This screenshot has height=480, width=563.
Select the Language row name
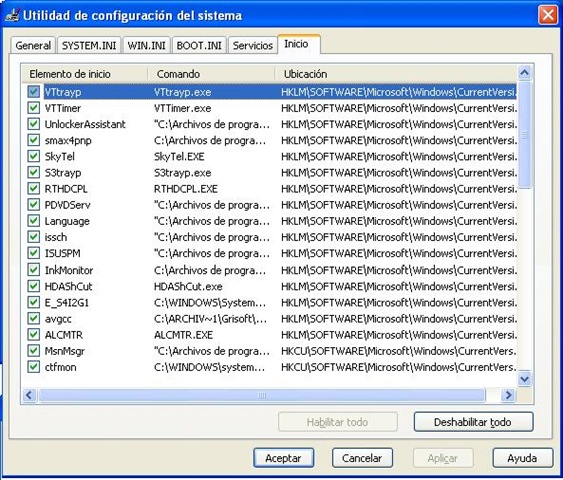click(67, 221)
